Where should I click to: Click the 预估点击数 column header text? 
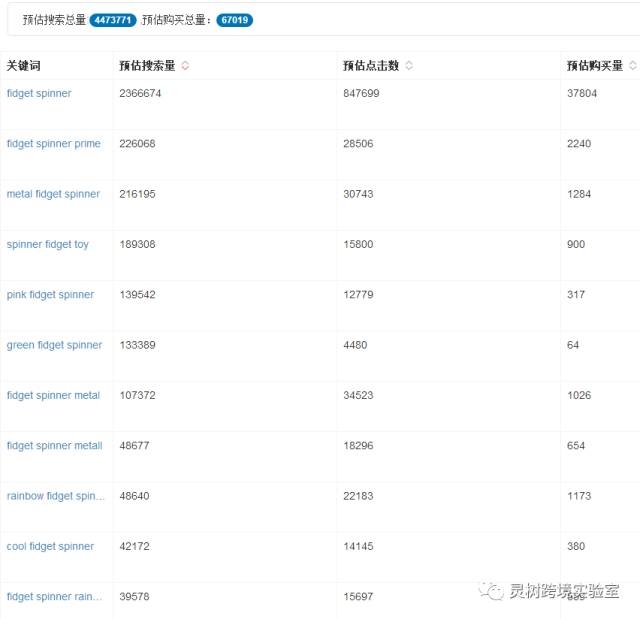click(x=371, y=65)
